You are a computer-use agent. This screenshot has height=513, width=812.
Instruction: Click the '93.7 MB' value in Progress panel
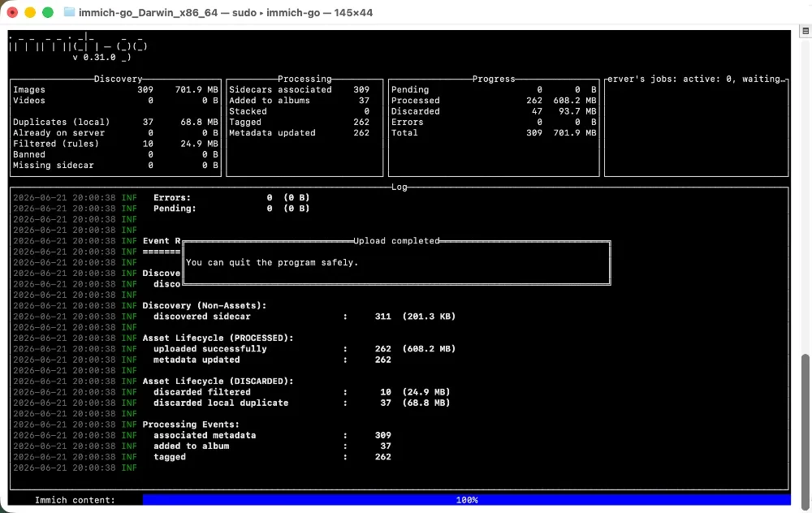(x=577, y=111)
